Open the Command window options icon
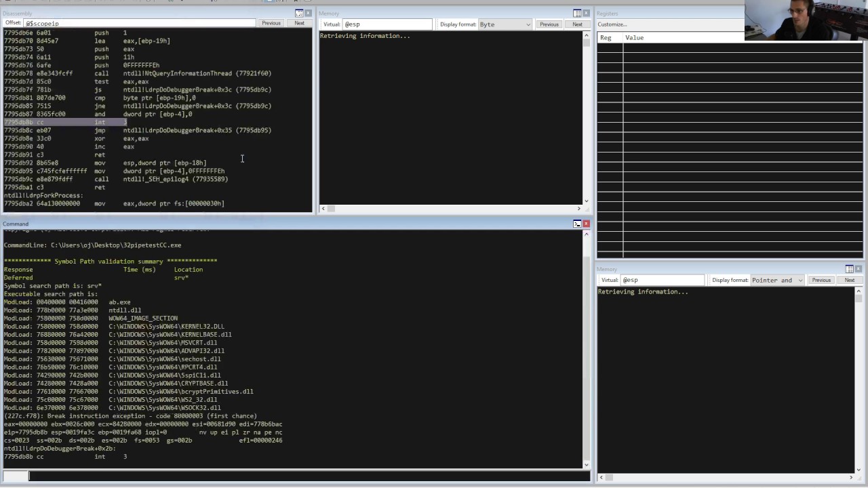Viewport: 868px width, 488px height. pos(577,224)
